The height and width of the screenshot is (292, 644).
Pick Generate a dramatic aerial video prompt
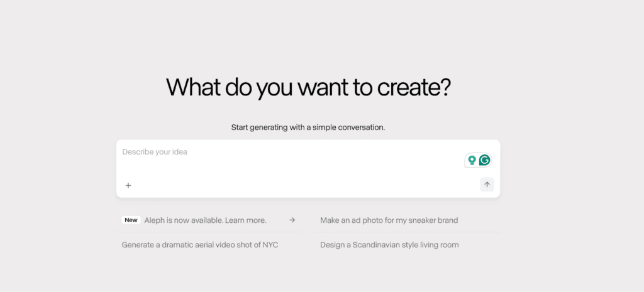[x=199, y=245]
